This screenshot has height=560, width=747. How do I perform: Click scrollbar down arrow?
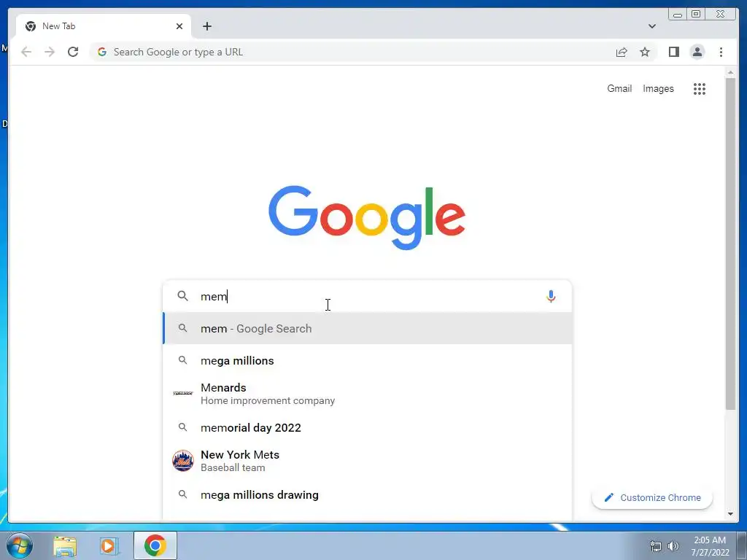(x=730, y=514)
